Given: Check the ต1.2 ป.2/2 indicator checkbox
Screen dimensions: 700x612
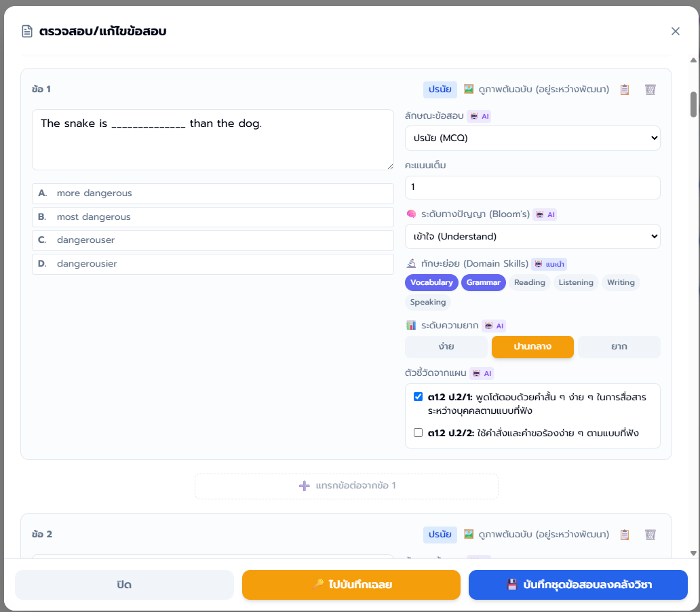Looking at the screenshot, I should (x=418, y=432).
